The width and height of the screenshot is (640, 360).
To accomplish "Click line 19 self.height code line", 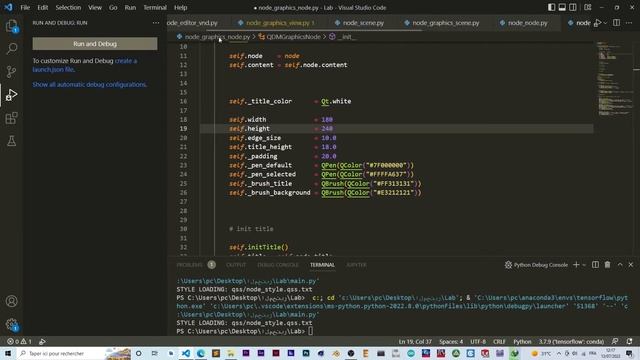I will pos(396,129).
